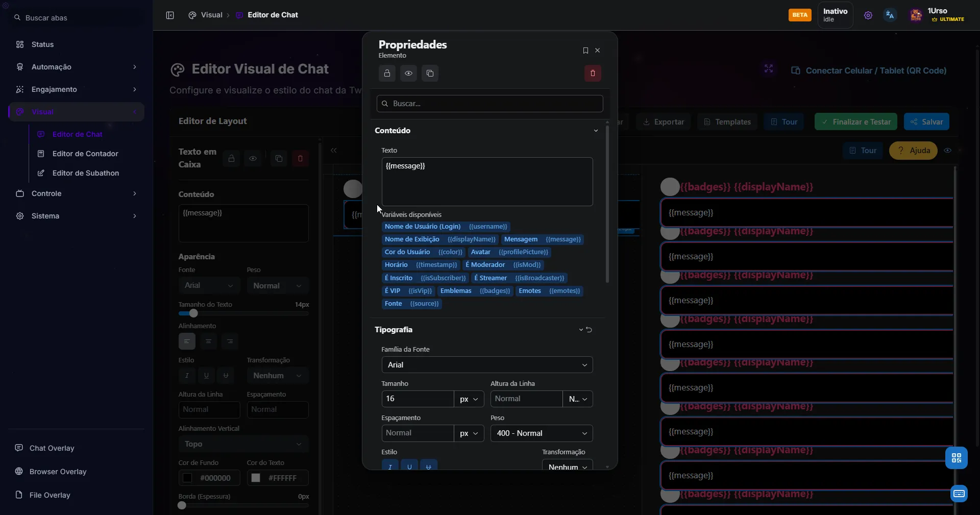
Task: Toggle element visibility eye in Propriedades
Action: (x=408, y=73)
